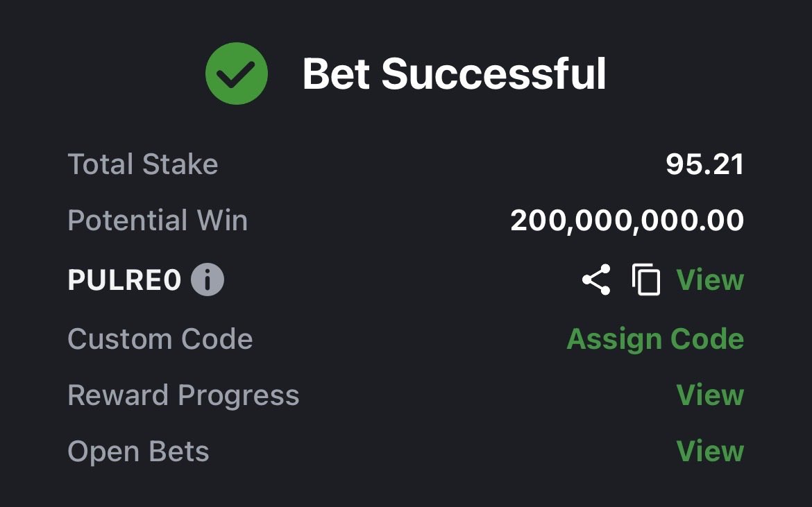Click the Reward Progress label
The width and height of the screenshot is (812, 507).
coord(183,395)
